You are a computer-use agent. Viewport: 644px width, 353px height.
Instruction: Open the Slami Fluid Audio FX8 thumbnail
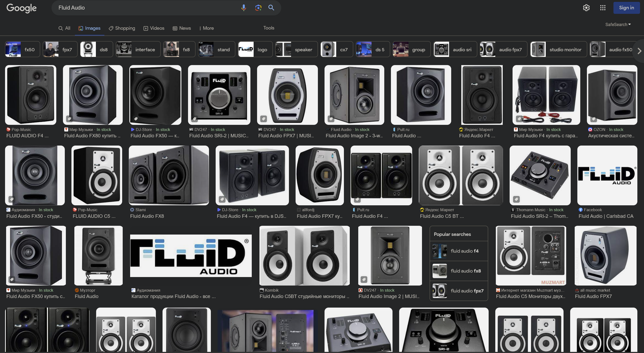click(x=169, y=175)
